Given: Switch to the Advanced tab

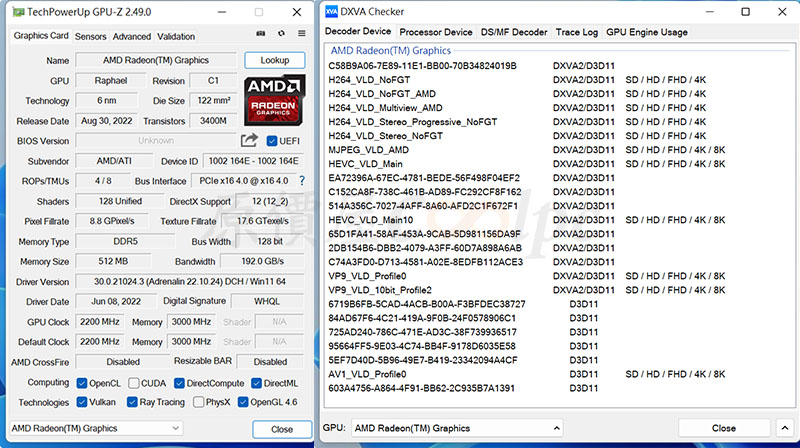Looking at the screenshot, I should [x=132, y=37].
